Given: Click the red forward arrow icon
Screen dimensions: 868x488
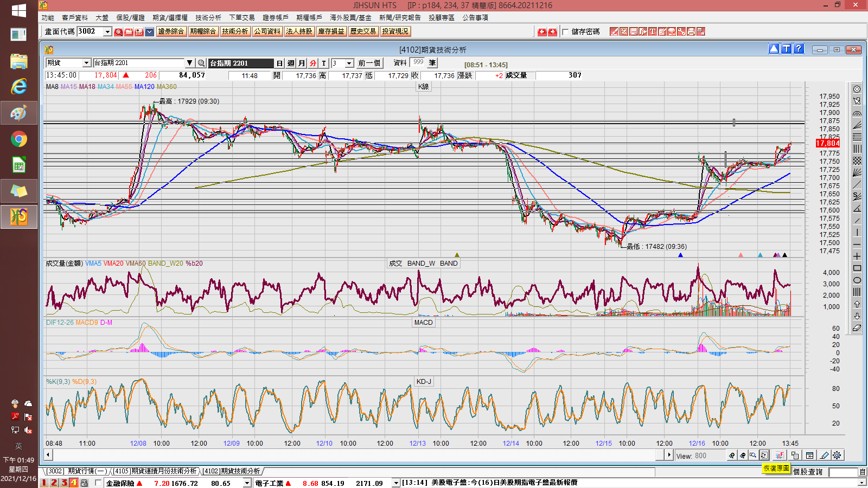Looking at the screenshot, I should 552,32.
